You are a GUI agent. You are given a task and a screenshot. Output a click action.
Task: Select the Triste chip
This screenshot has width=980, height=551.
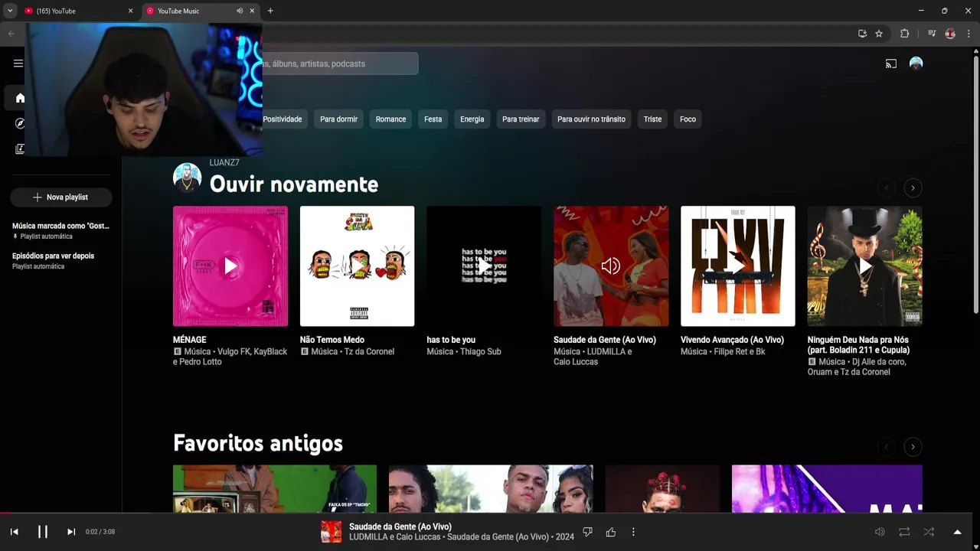click(x=652, y=119)
